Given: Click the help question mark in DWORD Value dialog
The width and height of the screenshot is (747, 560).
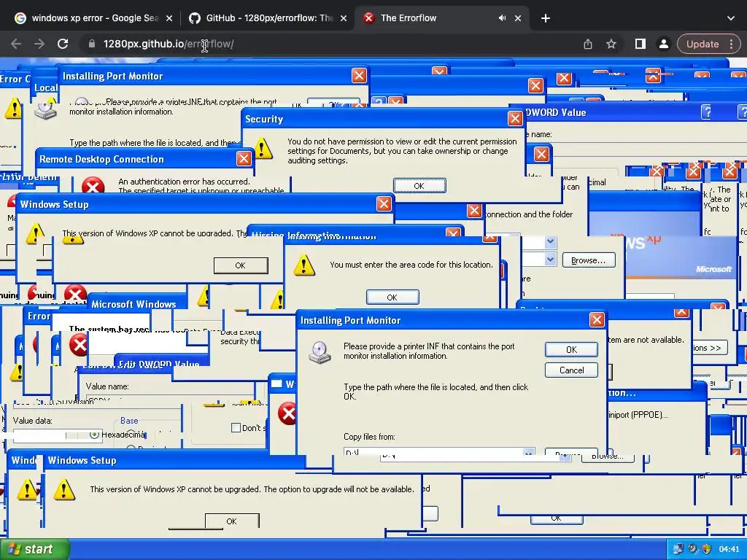Looking at the screenshot, I should pos(707,112).
